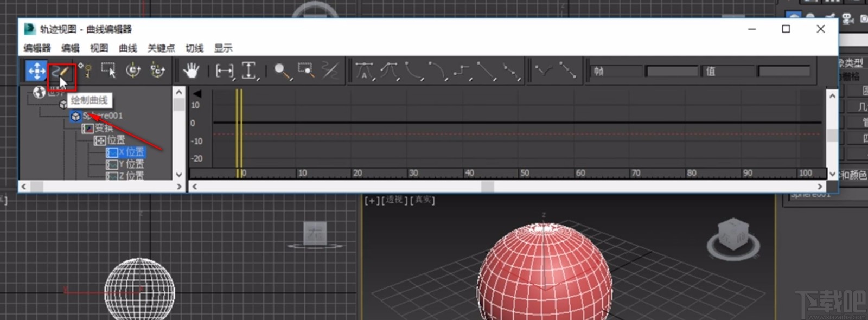Image resolution: width=868 pixels, height=320 pixels.
Task: Select the Z 位置 track
Action: [x=131, y=175]
